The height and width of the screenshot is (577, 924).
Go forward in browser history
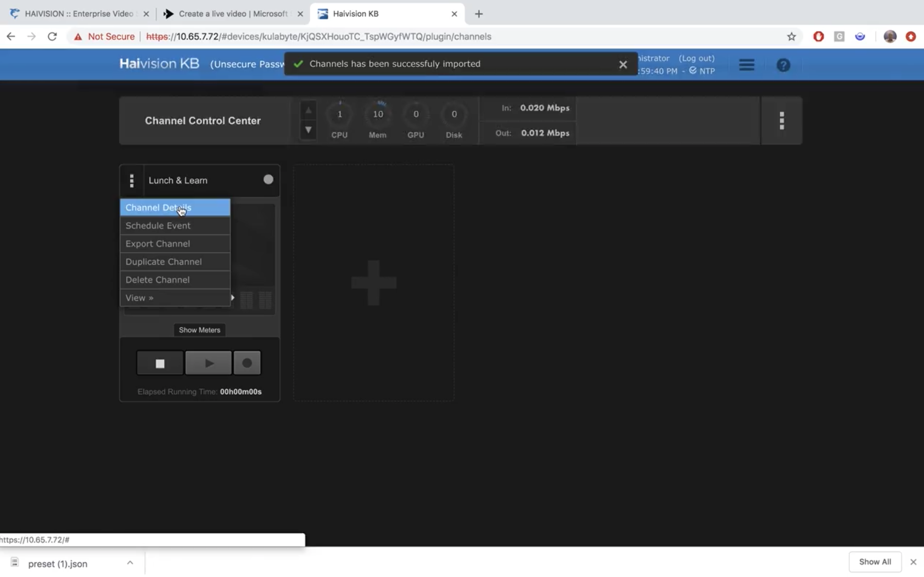(x=31, y=37)
